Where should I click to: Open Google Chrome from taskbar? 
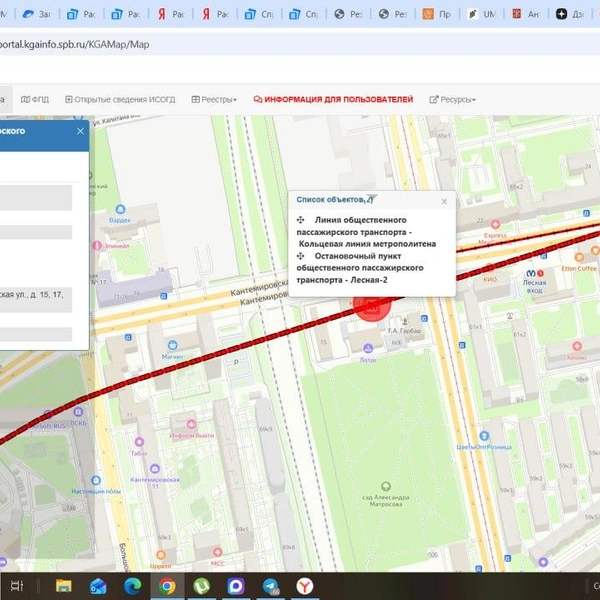tap(167, 586)
